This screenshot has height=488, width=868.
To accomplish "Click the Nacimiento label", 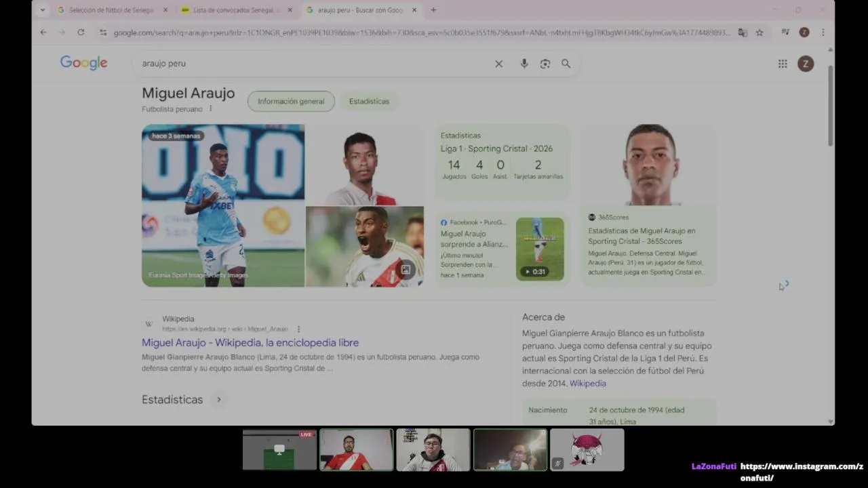I will (547, 410).
